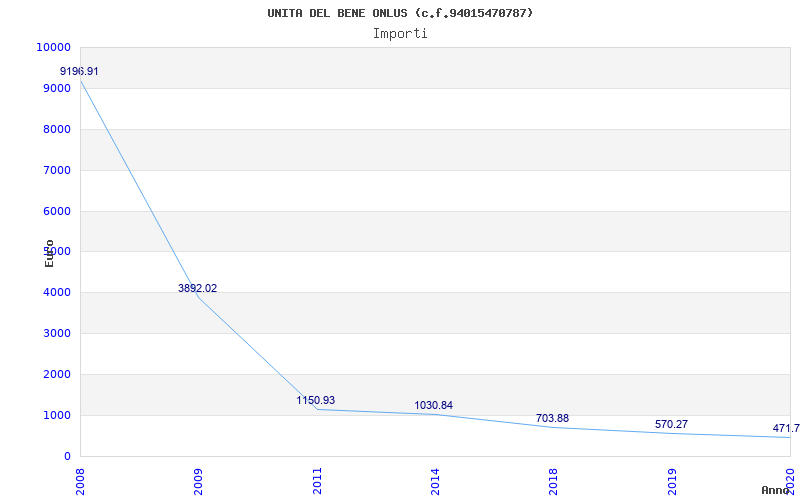Viewport: 800px width, 500px height.
Task: Click the 2014 year axis label
Action: click(x=435, y=482)
